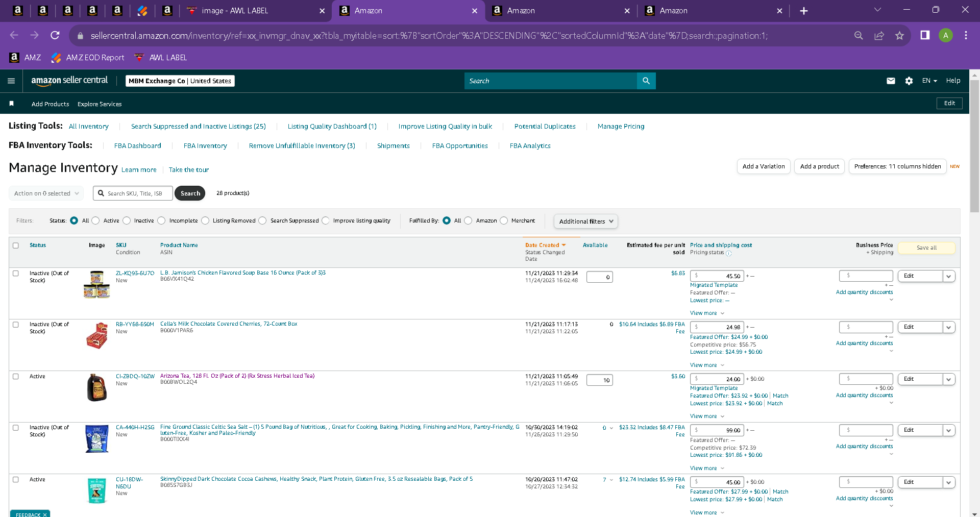Toggle the browser side panel icon
This screenshot has height=517, width=980.
pos(925,35)
